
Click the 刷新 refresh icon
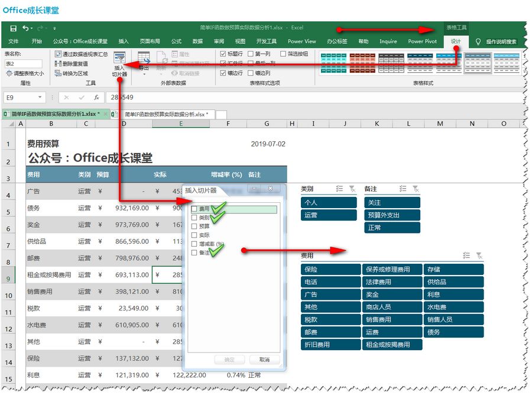coord(161,58)
